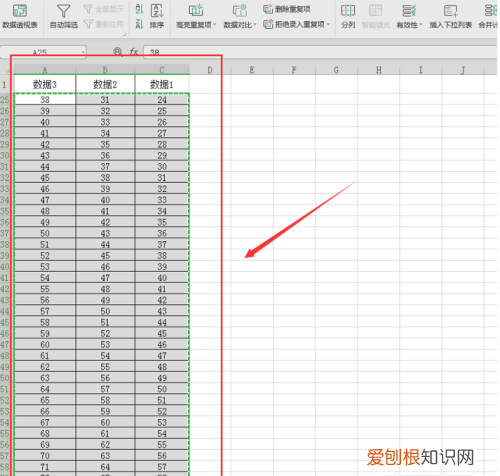Select column G header
Screen dimensions: 500x476
pos(336,70)
